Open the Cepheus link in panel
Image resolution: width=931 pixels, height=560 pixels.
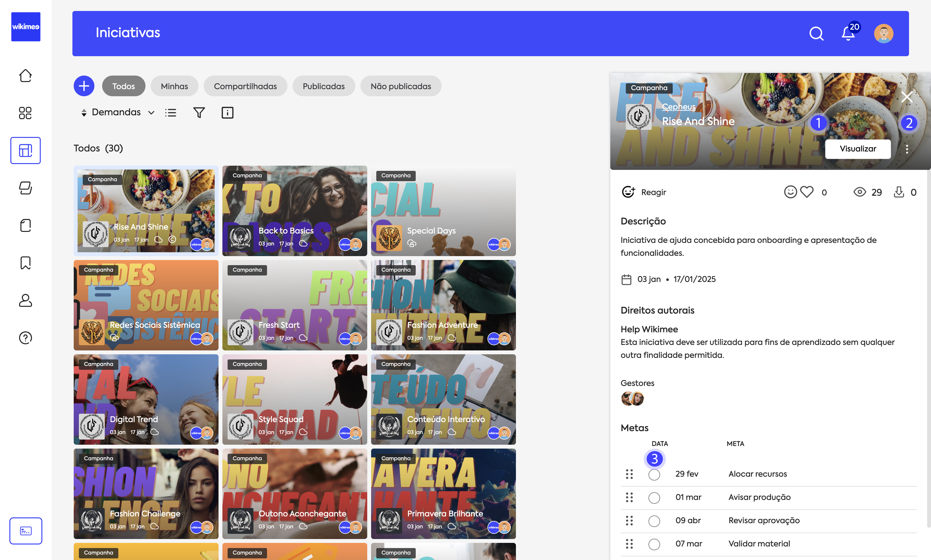[678, 107]
